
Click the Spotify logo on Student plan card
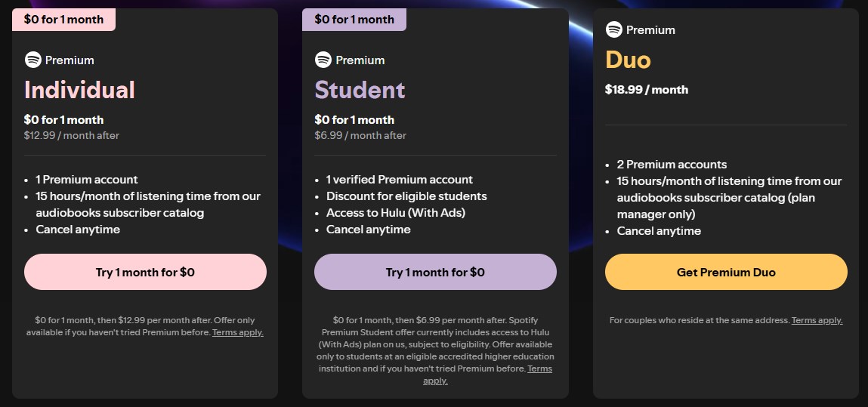tap(323, 60)
